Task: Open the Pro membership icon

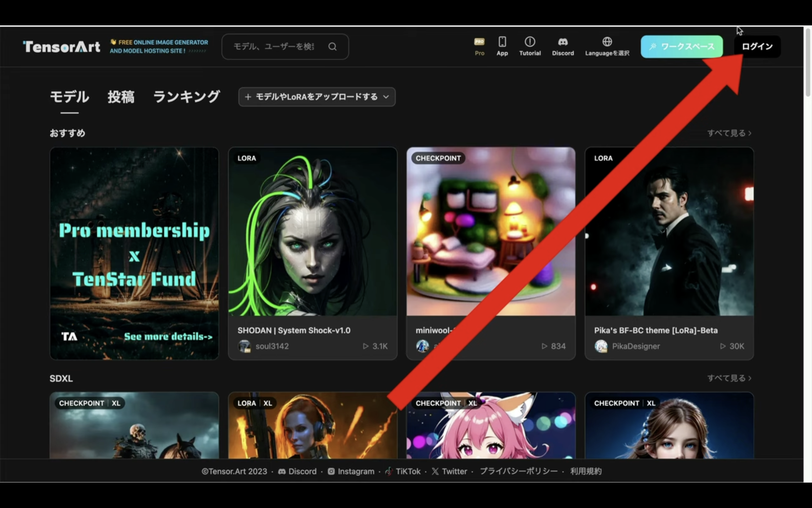Action: 479,46
